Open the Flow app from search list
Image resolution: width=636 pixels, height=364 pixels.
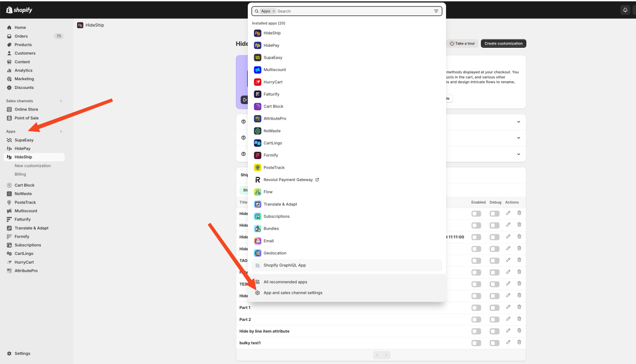click(347, 192)
